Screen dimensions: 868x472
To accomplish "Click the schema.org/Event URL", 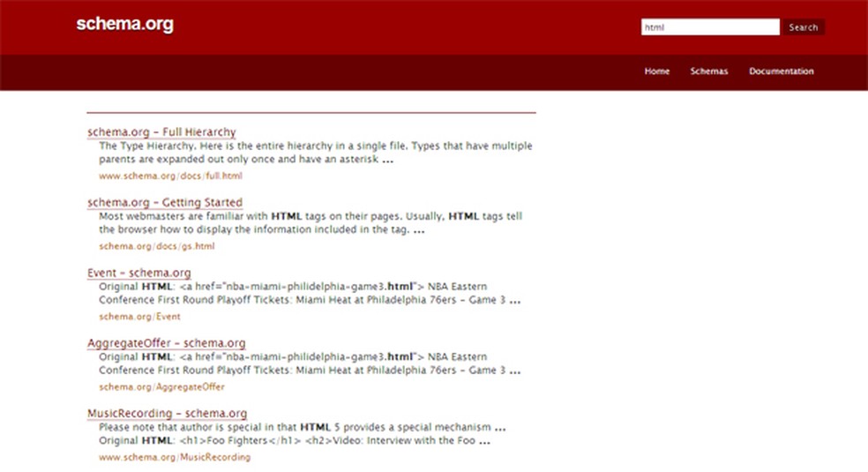I will coord(139,317).
